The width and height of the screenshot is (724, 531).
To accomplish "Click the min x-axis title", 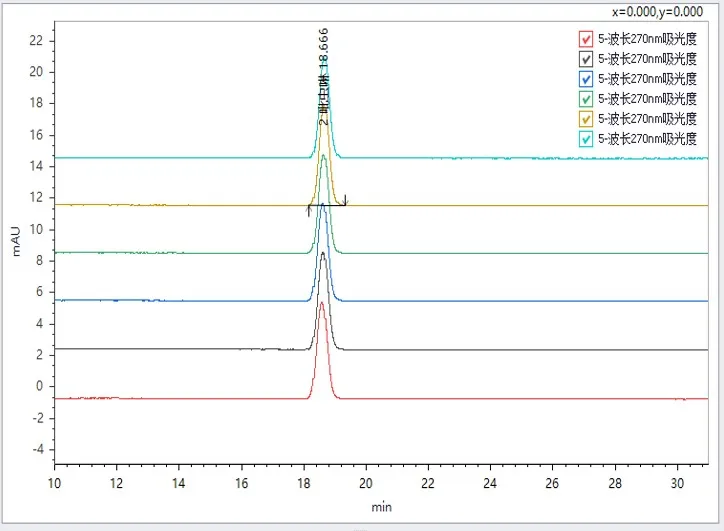I will pos(381,508).
